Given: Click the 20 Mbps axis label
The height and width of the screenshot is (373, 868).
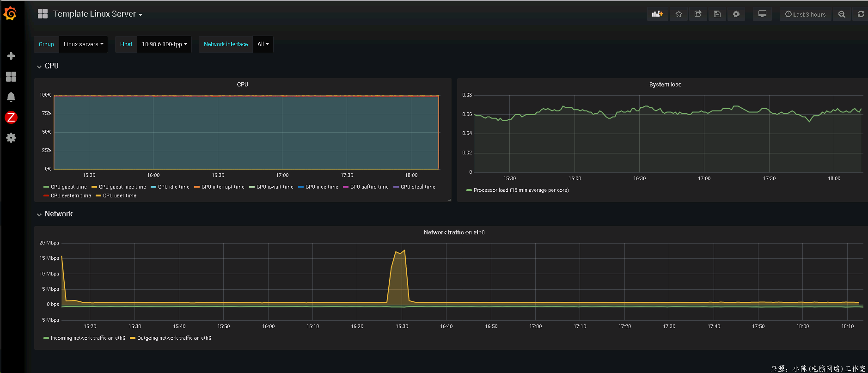Looking at the screenshot, I should [49, 243].
